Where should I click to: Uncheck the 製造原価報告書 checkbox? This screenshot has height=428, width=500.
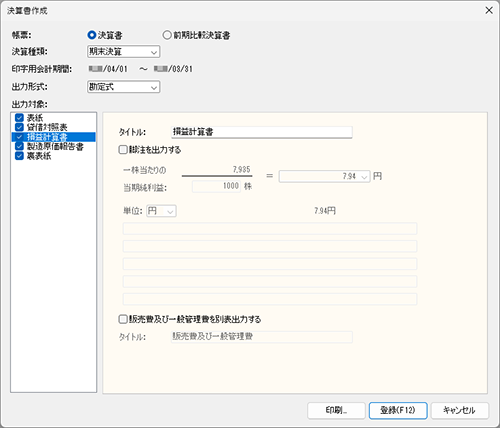[19, 146]
